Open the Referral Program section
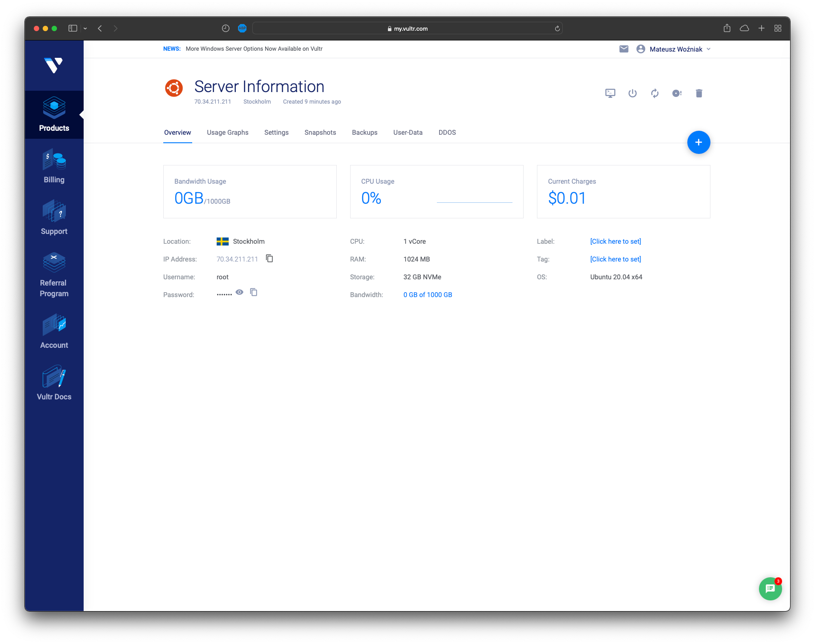 click(54, 275)
